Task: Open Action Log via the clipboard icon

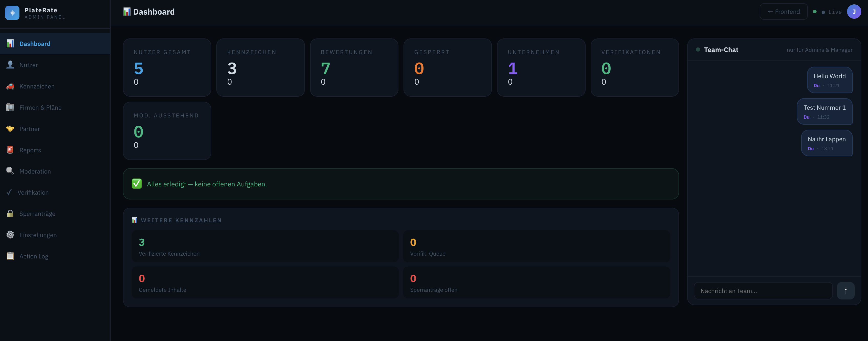Action: pos(10,256)
